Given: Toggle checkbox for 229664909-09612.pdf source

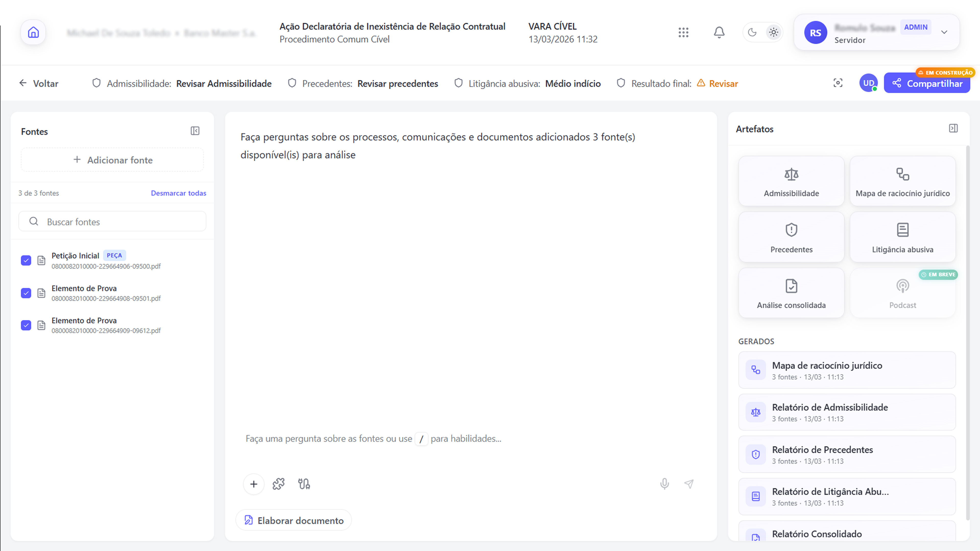Looking at the screenshot, I should pyautogui.click(x=26, y=325).
